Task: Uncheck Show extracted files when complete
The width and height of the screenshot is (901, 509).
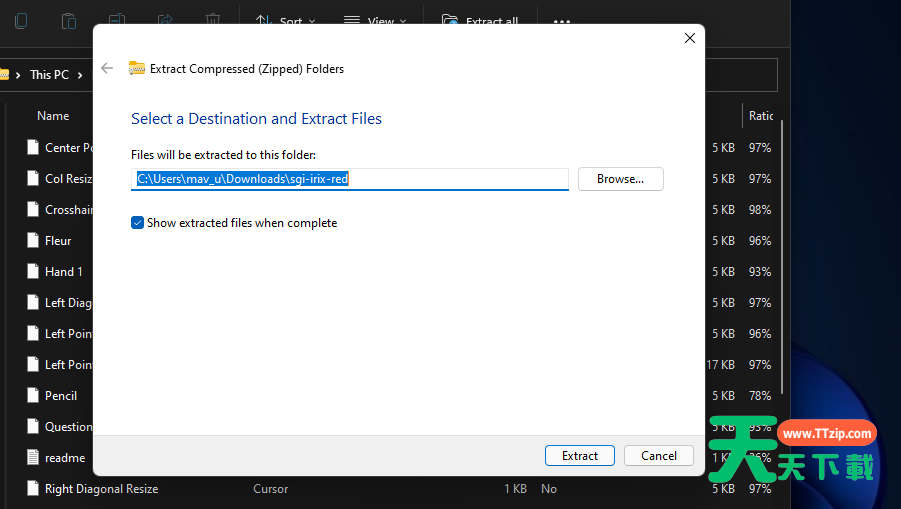Action: [138, 223]
